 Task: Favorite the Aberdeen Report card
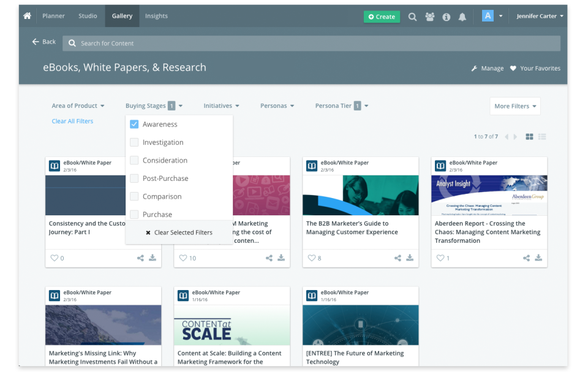pyautogui.click(x=440, y=258)
